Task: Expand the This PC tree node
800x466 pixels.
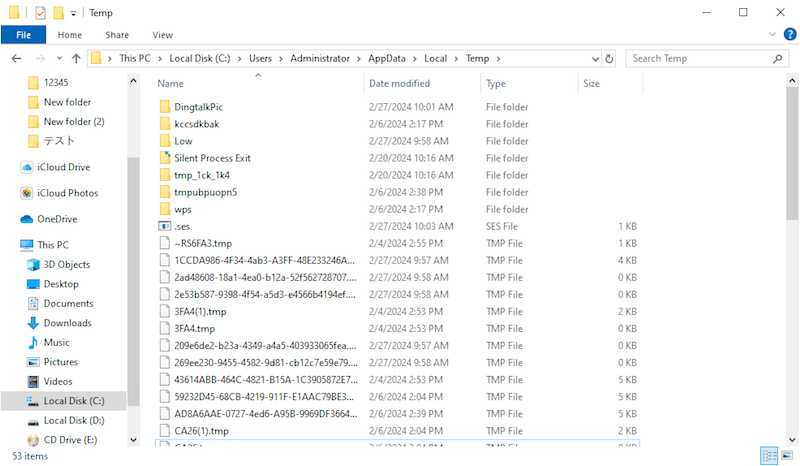Action: click(x=10, y=245)
